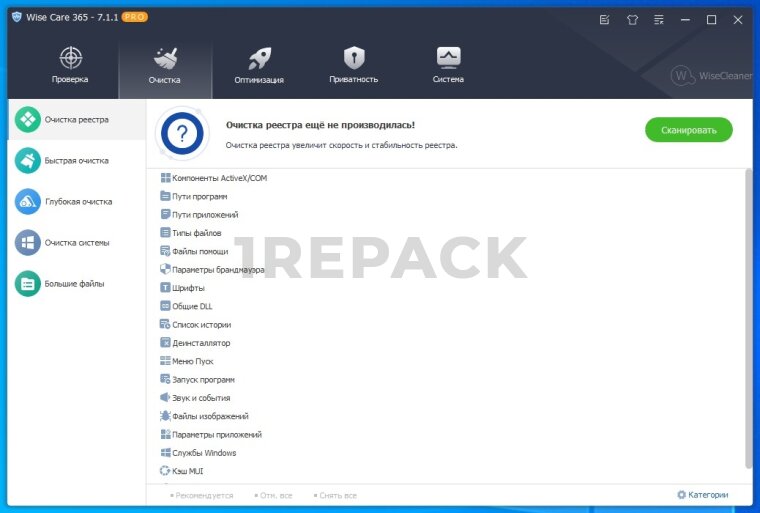Click the Рекомендуется selection link
Image resolution: width=760 pixels, height=513 pixels.
(204, 495)
